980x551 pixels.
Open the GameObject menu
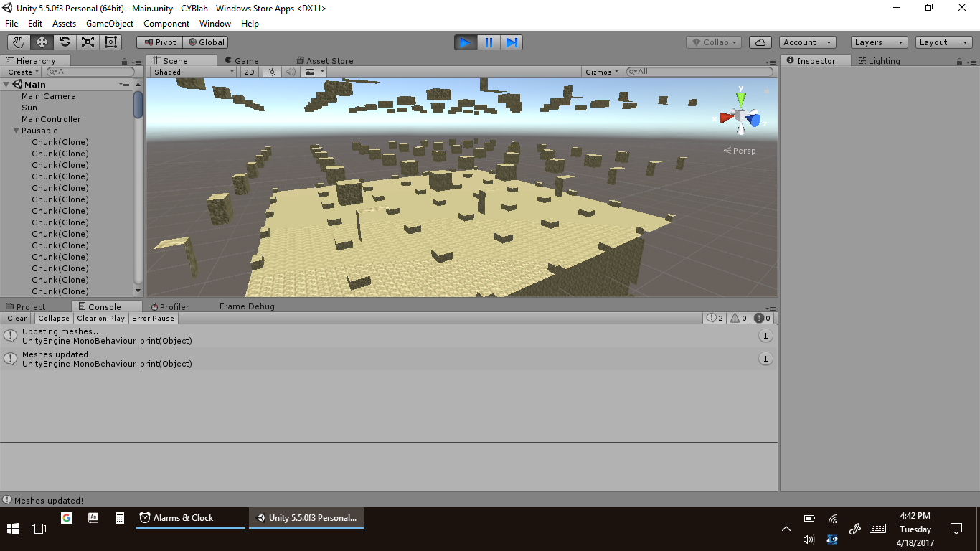pos(109,23)
